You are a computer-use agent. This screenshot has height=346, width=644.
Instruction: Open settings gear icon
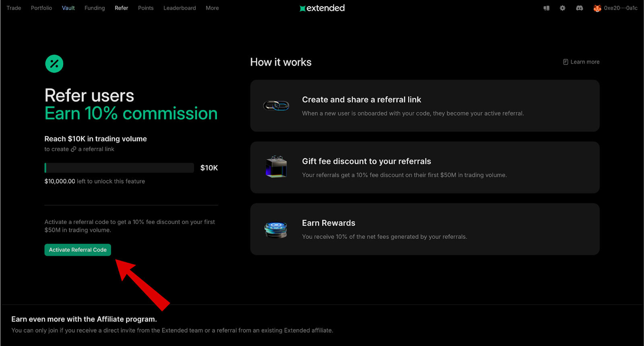pos(563,8)
